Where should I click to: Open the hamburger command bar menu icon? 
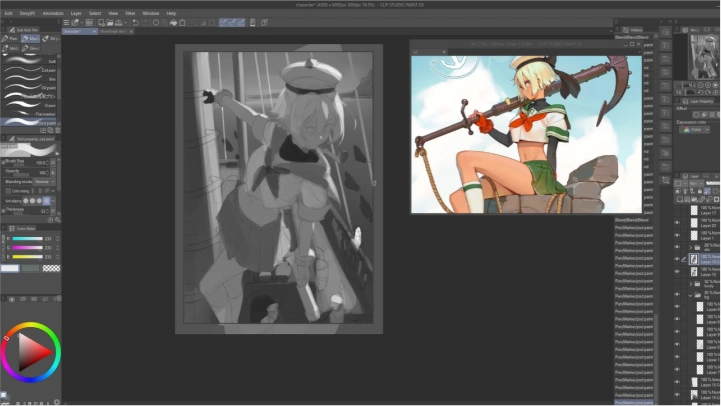(66, 23)
